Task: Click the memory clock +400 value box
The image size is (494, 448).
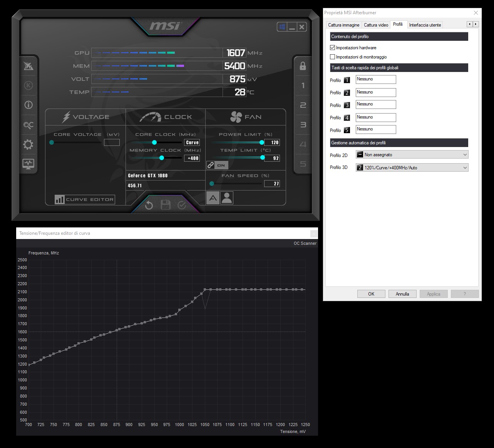Action: 192,158
